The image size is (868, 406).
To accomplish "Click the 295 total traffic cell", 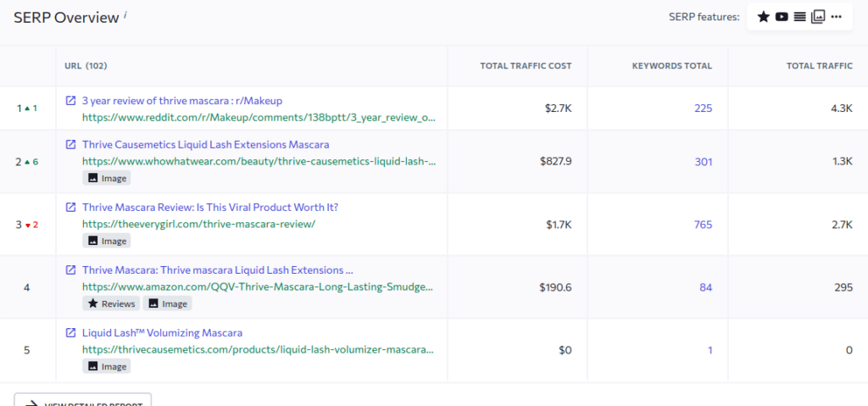I will pos(843,287).
